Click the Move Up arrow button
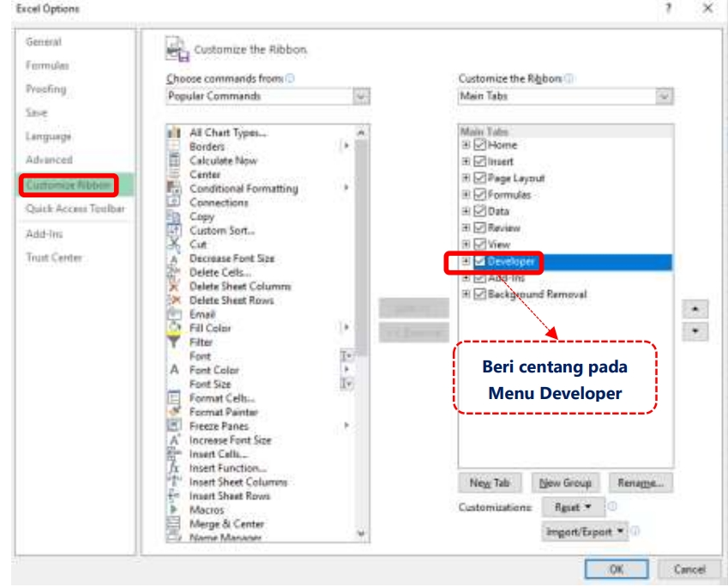 pyautogui.click(x=695, y=309)
